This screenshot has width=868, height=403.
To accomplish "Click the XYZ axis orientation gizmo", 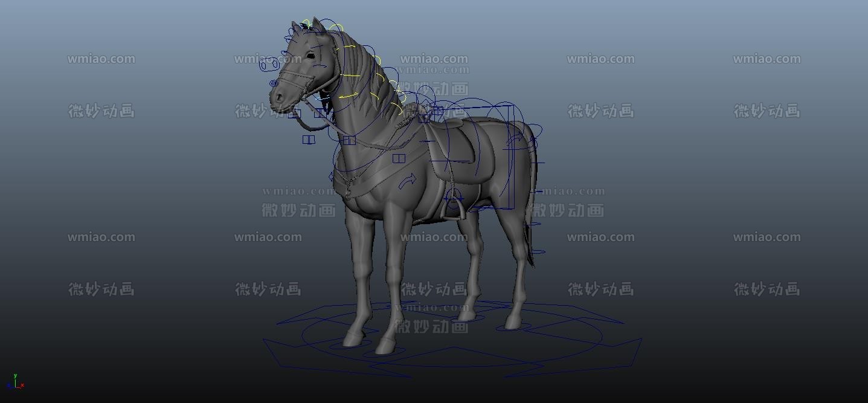I will click(x=15, y=382).
